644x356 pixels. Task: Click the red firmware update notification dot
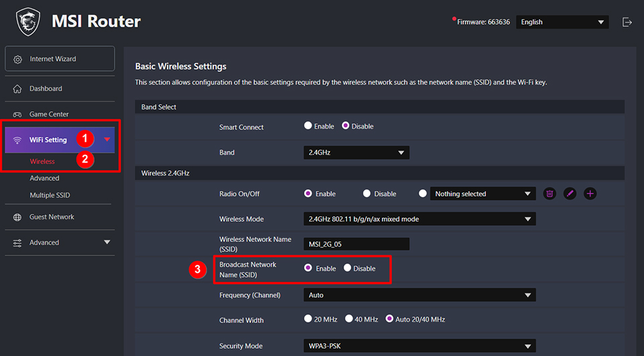tap(454, 19)
